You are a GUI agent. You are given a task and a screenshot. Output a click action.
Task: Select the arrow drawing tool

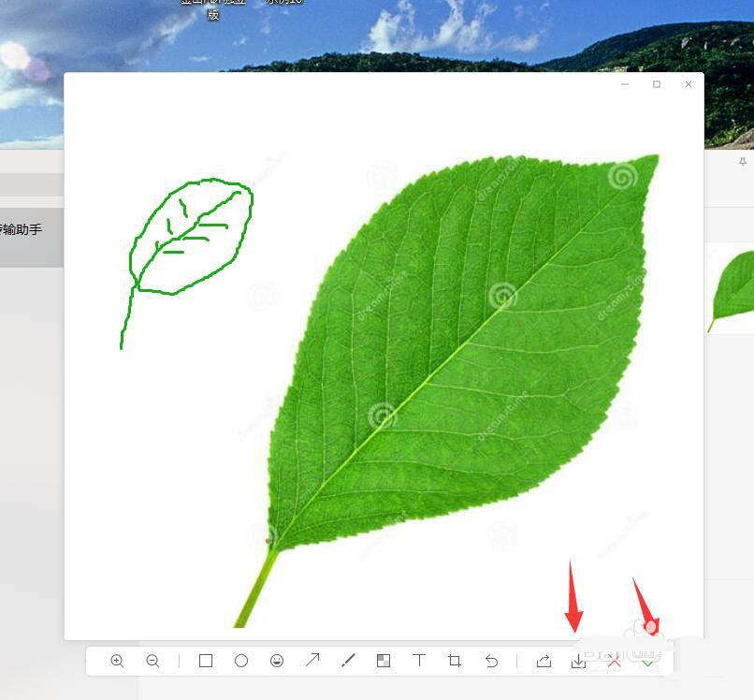[x=312, y=661]
